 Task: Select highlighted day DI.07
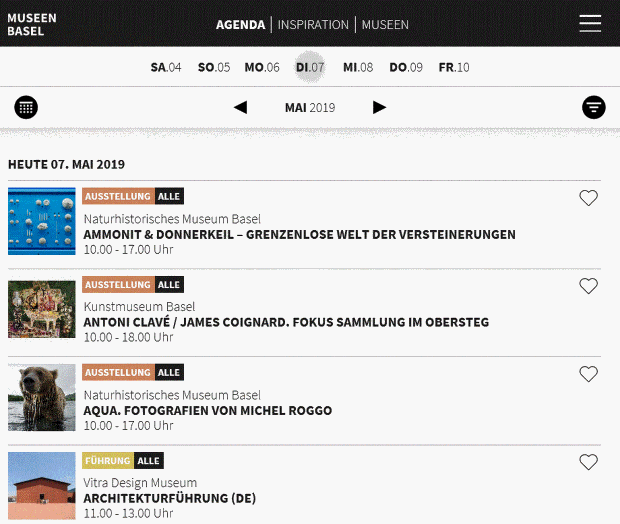tap(310, 67)
